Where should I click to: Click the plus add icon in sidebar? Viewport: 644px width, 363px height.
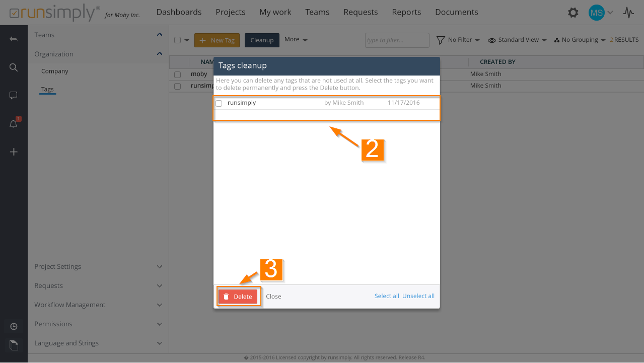(14, 152)
